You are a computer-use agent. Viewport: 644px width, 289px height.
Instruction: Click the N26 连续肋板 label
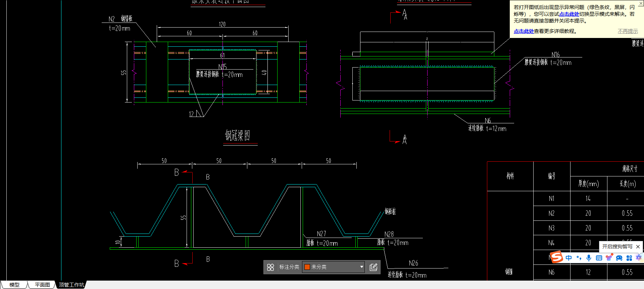pos(407,275)
